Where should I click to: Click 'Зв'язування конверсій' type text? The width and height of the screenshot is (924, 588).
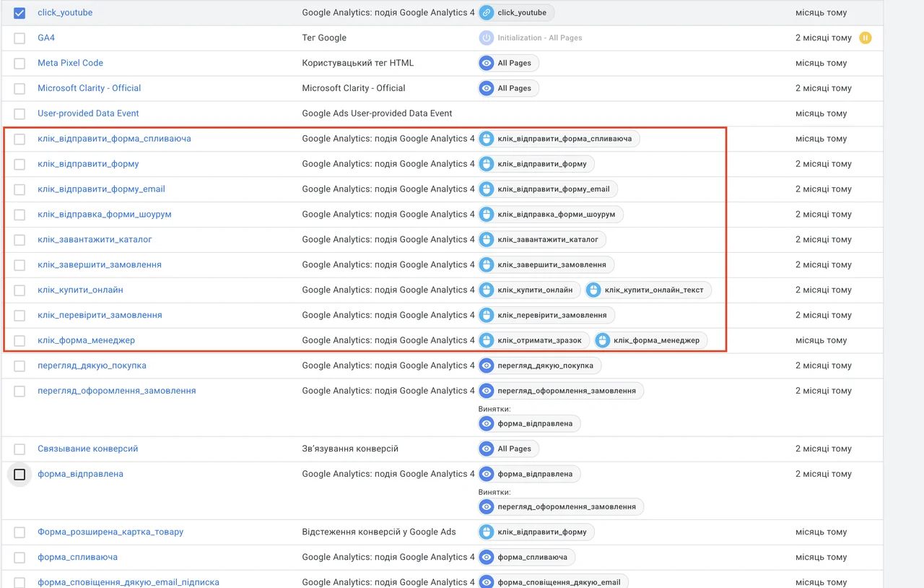pyautogui.click(x=350, y=449)
